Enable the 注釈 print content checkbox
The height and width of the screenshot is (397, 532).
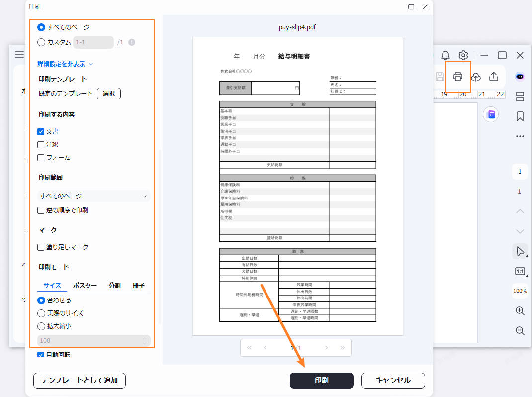click(x=41, y=144)
